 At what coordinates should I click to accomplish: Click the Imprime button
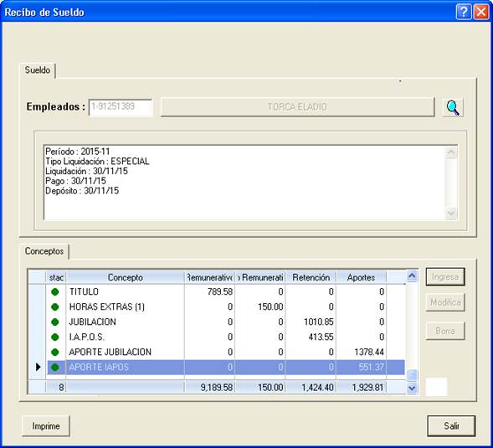[46, 426]
